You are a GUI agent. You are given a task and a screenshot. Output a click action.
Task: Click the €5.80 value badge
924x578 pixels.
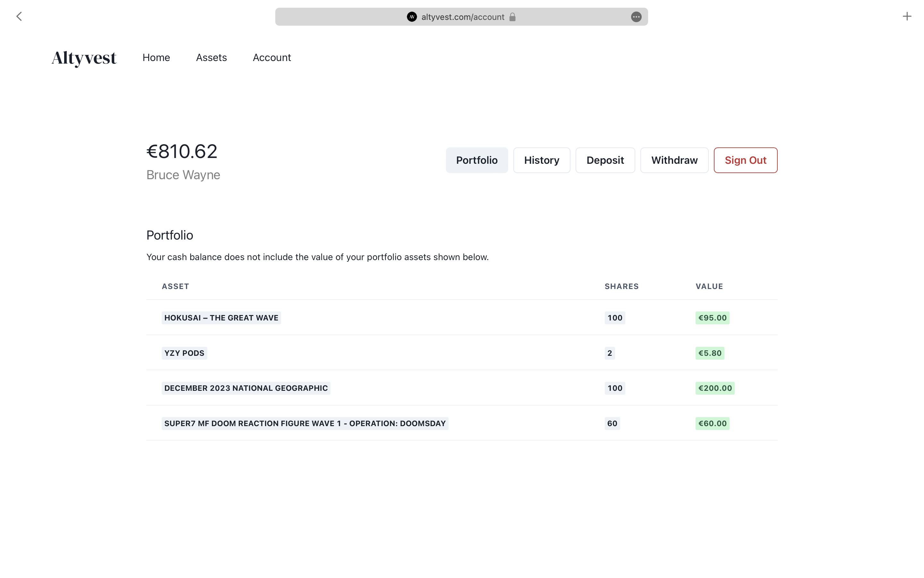coord(710,353)
